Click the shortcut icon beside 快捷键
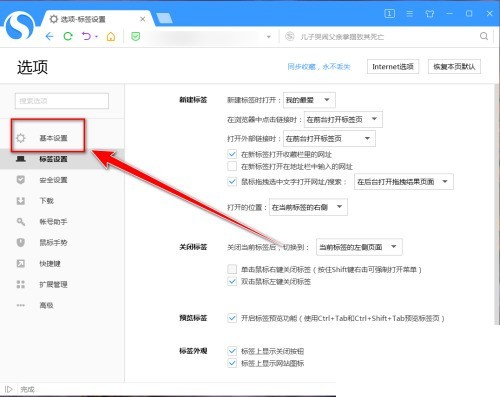500x397 pixels. click(21, 263)
